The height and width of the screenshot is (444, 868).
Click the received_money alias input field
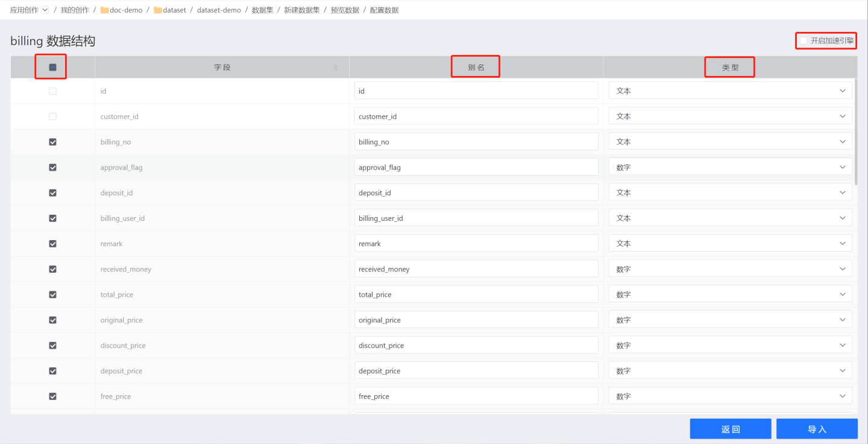[x=476, y=269]
